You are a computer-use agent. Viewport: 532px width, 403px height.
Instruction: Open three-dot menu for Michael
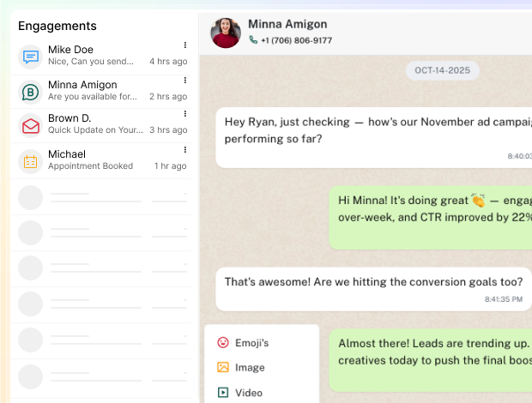(x=184, y=149)
